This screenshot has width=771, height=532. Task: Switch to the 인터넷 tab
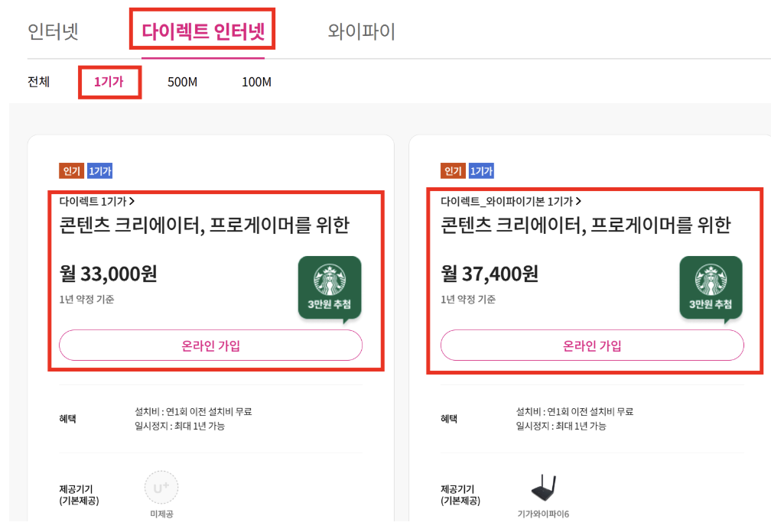[x=54, y=29]
